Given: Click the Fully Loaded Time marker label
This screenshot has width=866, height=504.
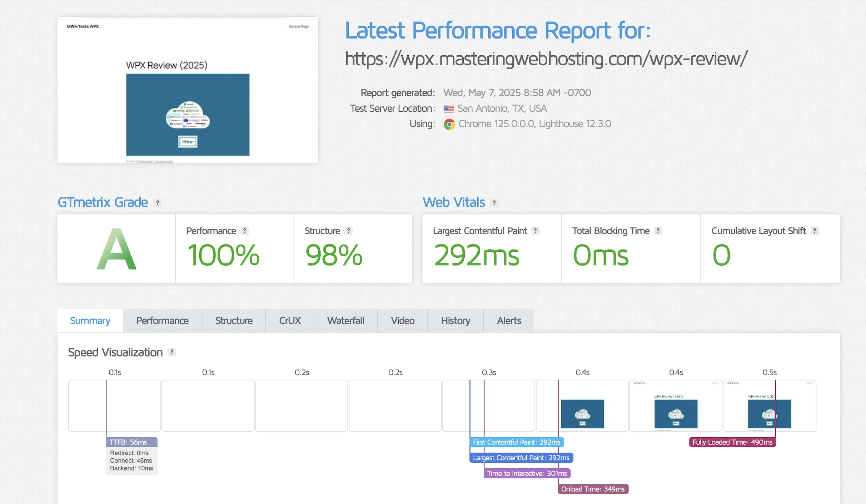Looking at the screenshot, I should (x=732, y=442).
